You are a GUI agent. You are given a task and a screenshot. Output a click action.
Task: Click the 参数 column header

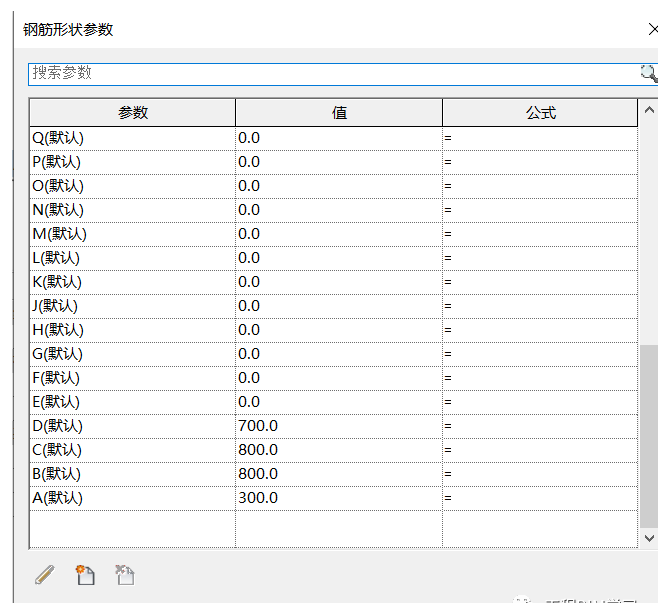pyautogui.click(x=133, y=113)
